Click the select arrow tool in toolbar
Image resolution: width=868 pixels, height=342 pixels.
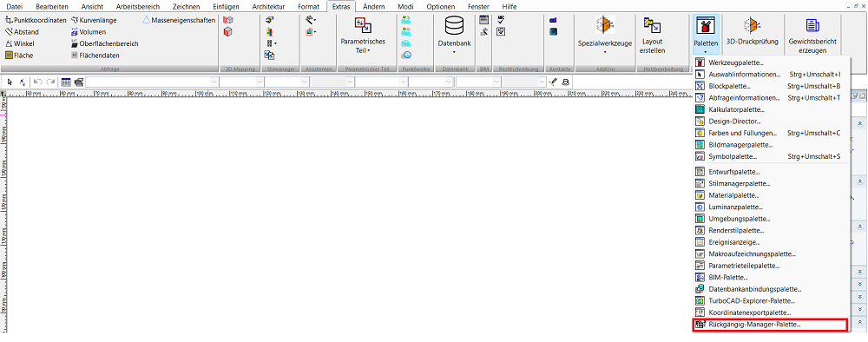pyautogui.click(x=10, y=82)
